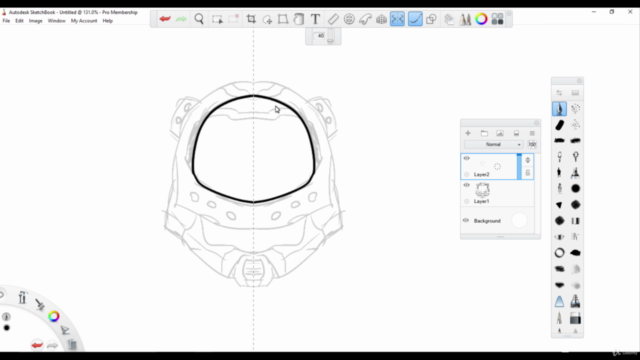Close the Brush Palette panel
Viewport: 640px width, 360px height.
579,81
